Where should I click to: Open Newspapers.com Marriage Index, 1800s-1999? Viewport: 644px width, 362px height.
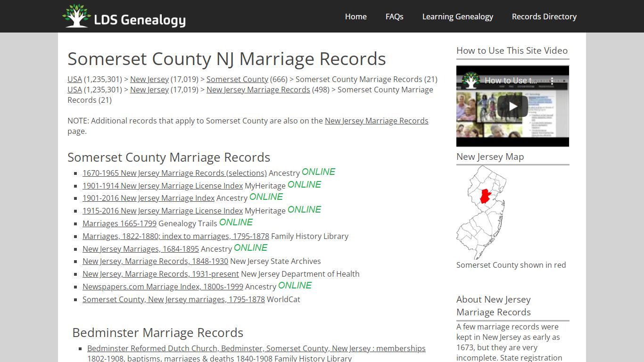[x=163, y=287]
